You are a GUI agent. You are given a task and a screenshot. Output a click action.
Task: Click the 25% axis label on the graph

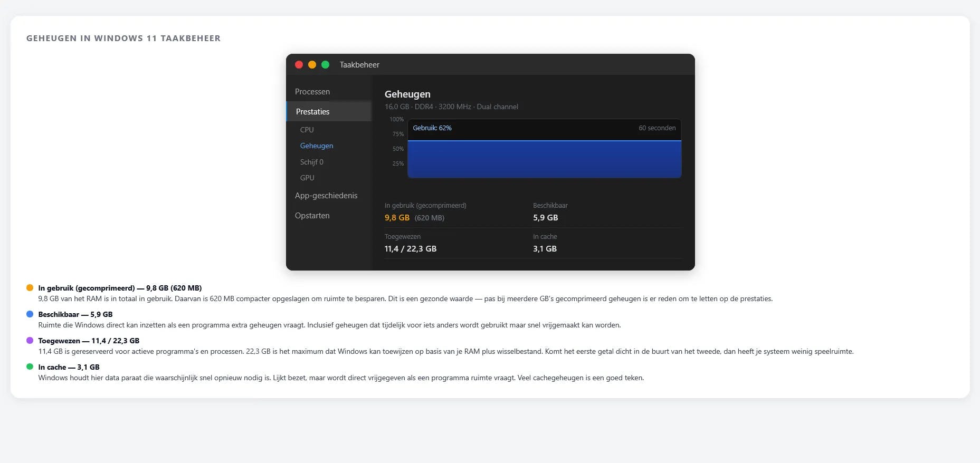[398, 163]
